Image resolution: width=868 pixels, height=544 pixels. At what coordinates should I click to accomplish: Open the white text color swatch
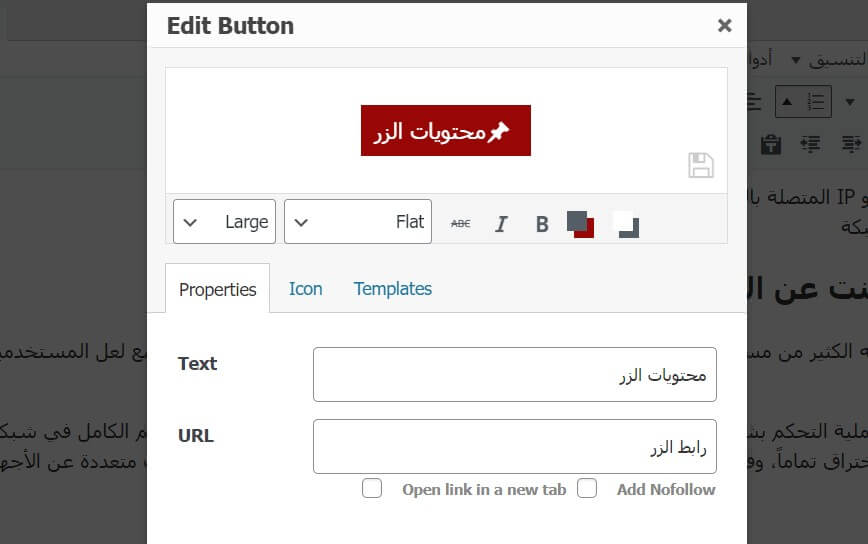point(626,224)
